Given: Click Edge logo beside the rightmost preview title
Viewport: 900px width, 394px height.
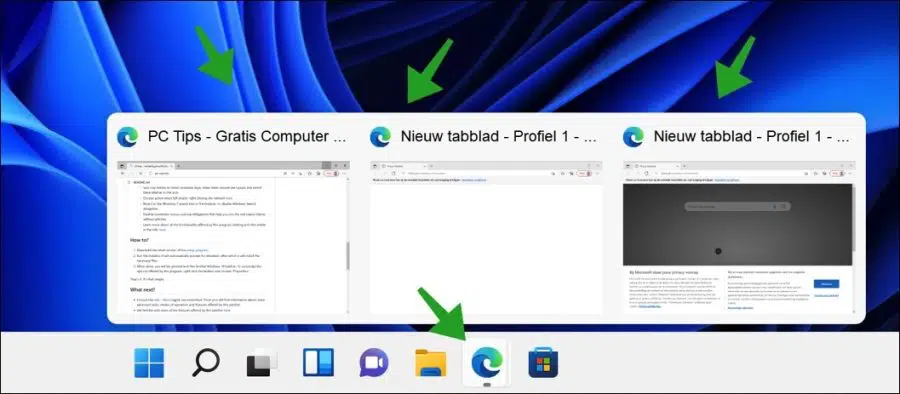Looking at the screenshot, I should pyautogui.click(x=633, y=137).
